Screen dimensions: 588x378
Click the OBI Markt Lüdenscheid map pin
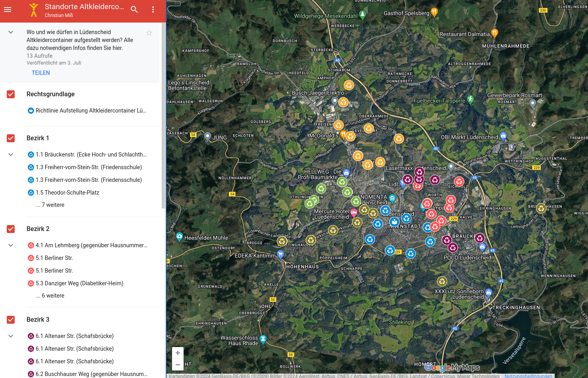(x=503, y=136)
